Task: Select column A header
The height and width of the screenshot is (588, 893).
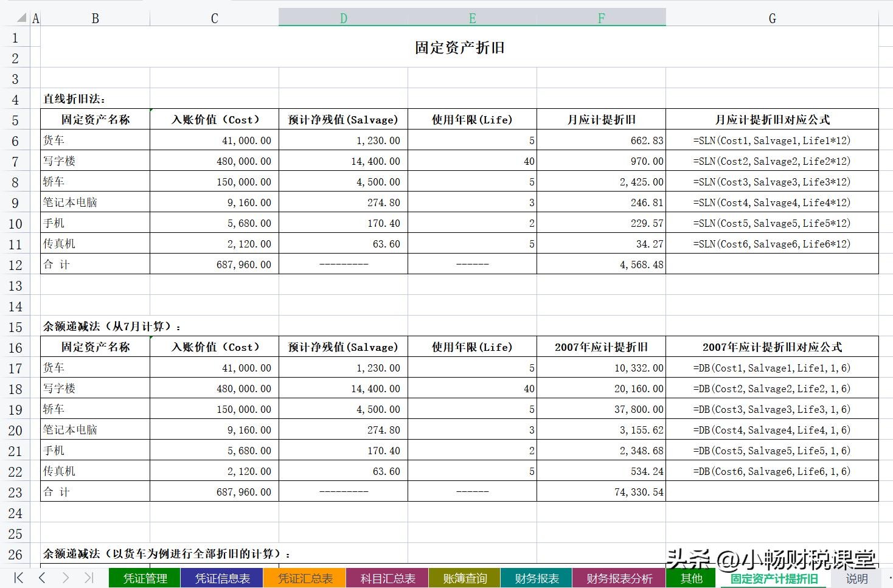Action: (x=35, y=18)
